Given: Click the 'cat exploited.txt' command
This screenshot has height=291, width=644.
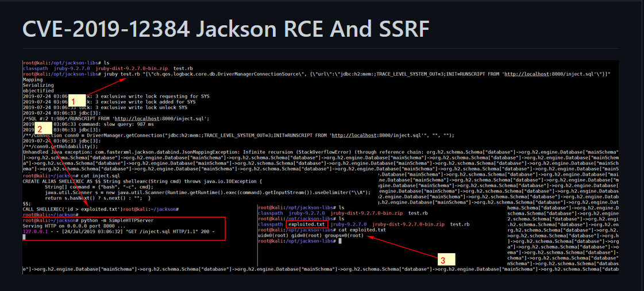Looking at the screenshot, I should pyautogui.click(x=363, y=230).
